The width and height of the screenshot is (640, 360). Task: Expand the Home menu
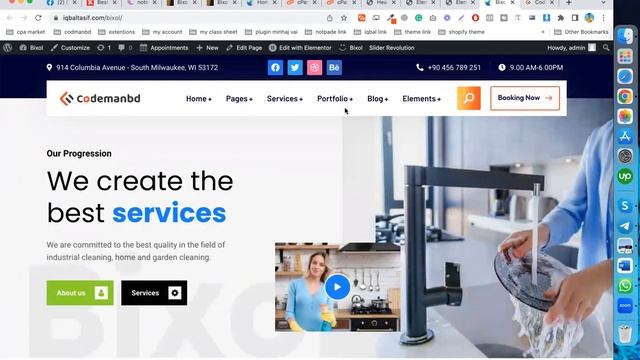[199, 99]
